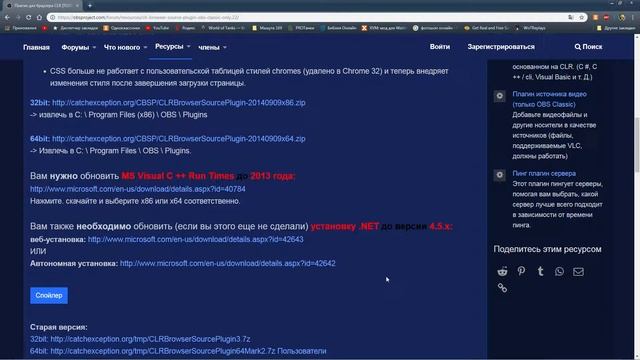The image size is (640, 360).
Task: Select the current browser tab
Action: coord(41,6)
